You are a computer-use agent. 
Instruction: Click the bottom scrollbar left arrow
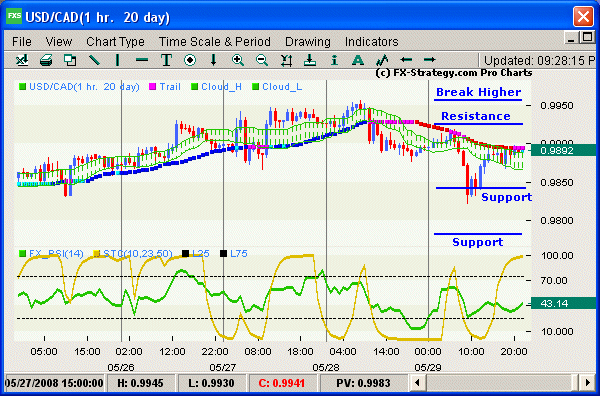(x=417, y=382)
